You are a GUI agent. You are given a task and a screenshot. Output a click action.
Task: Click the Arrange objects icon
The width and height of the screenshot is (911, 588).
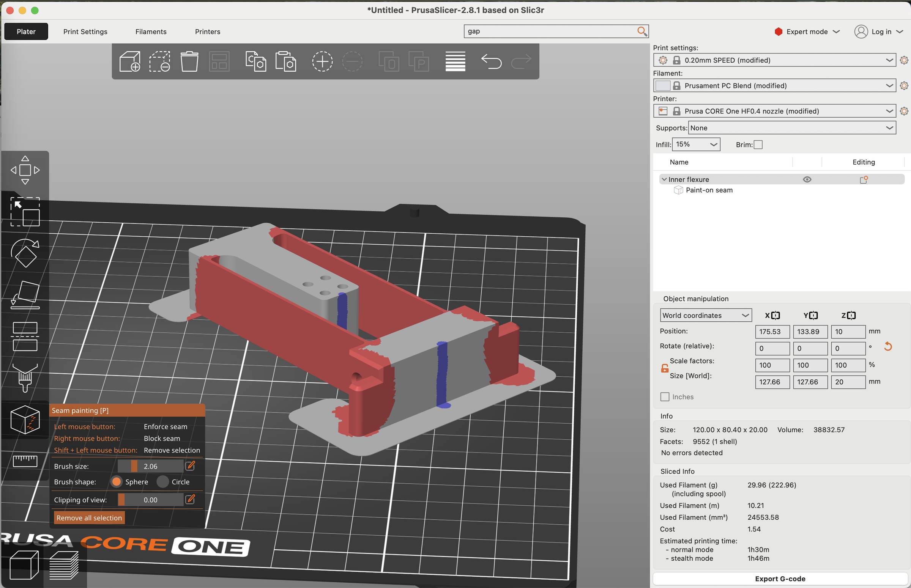pos(219,61)
